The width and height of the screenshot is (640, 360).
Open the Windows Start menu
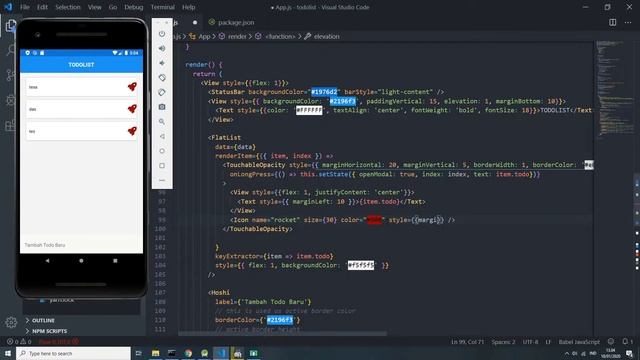coord(8,353)
